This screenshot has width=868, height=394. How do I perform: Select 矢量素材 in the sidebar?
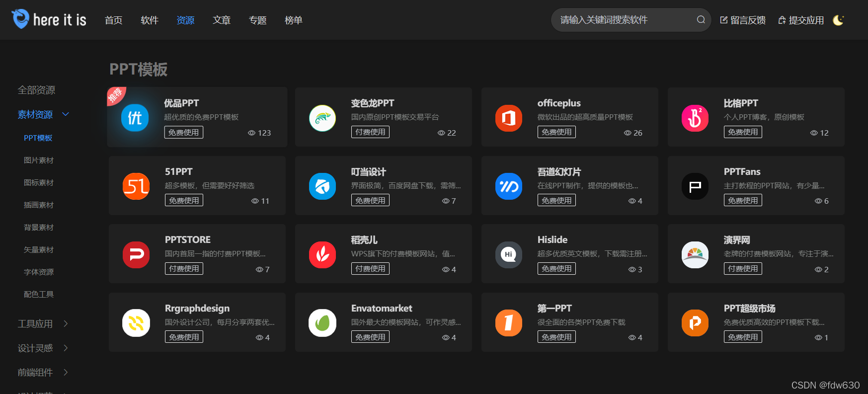[x=39, y=249]
